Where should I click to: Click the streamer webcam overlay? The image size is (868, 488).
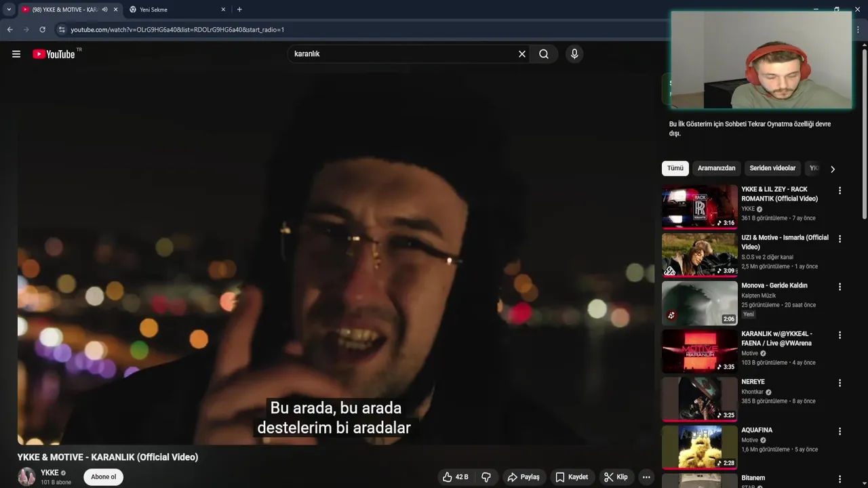pos(762,60)
